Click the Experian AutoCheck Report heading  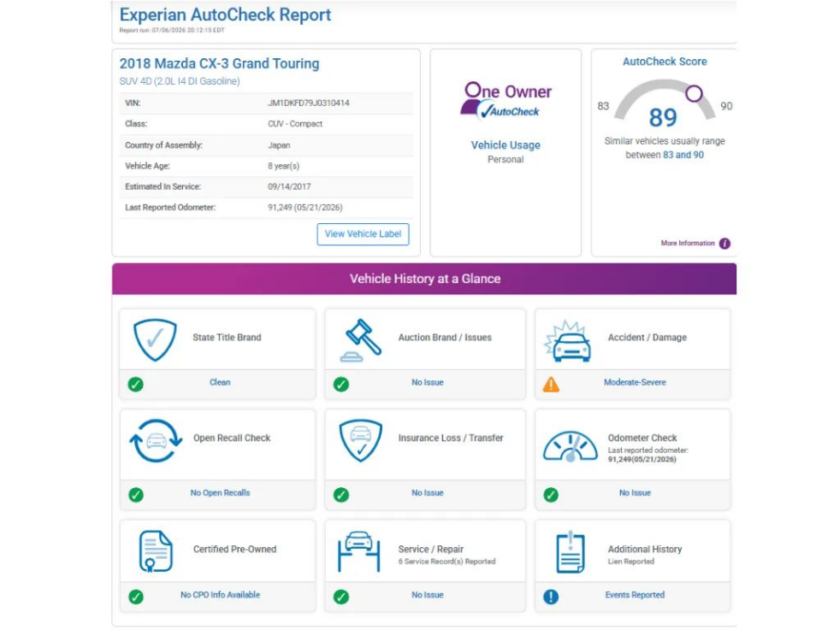coord(225,15)
